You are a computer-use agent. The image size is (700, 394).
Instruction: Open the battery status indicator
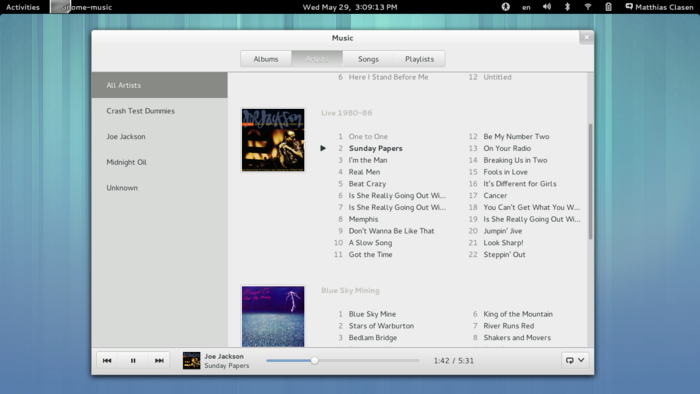pyautogui.click(x=608, y=7)
